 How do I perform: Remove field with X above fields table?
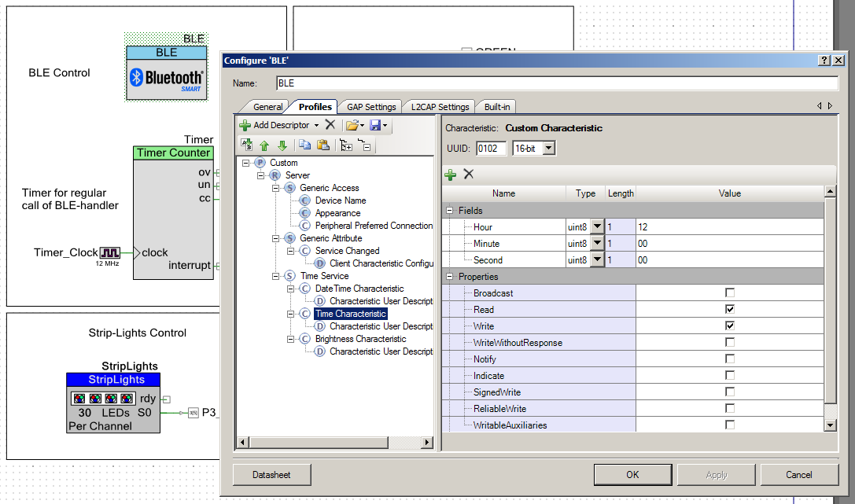coord(468,175)
